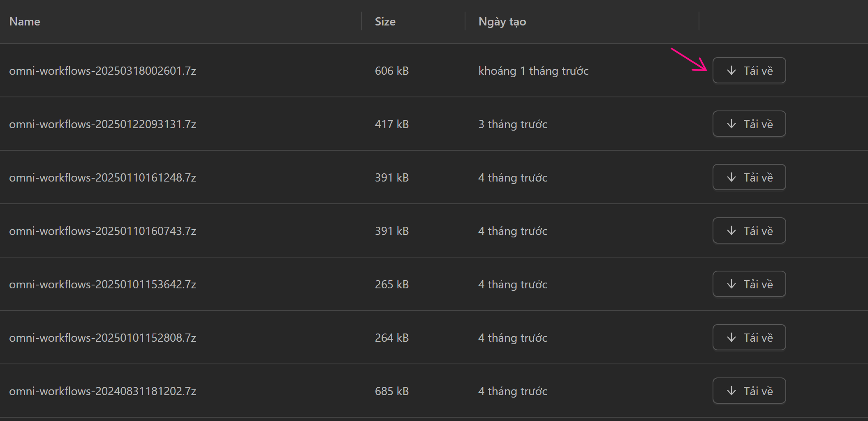Select file name omni-workflows-20250318002601.7z
The image size is (868, 421).
click(102, 71)
